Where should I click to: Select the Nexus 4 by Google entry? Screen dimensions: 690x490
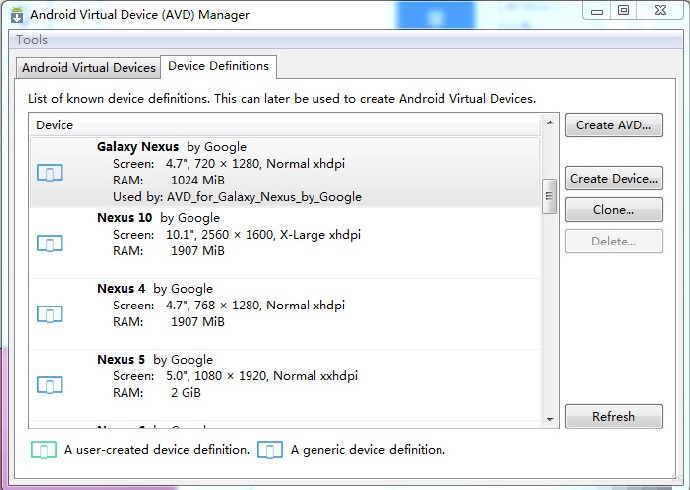pyautogui.click(x=285, y=314)
